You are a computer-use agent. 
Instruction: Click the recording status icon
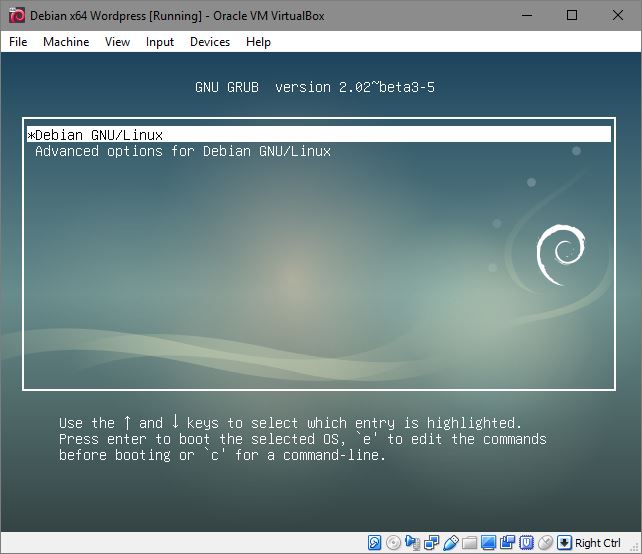pyautogui.click(x=508, y=543)
